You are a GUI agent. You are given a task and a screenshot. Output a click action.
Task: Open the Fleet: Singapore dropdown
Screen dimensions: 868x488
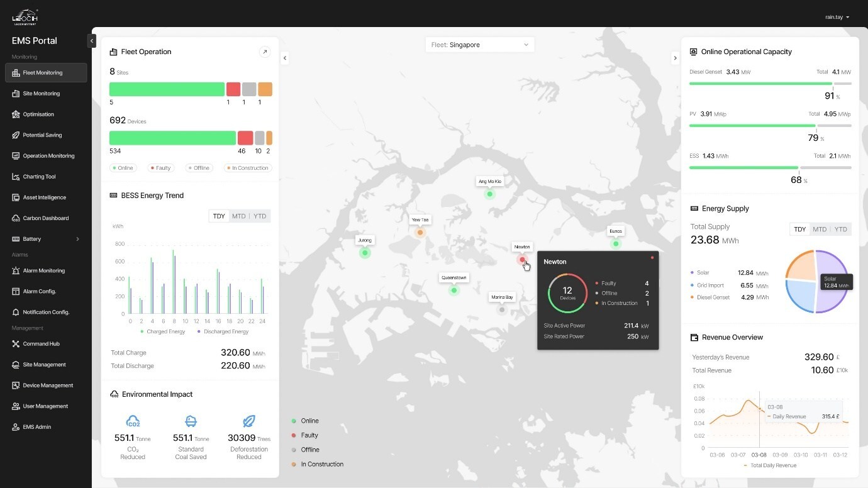point(480,45)
